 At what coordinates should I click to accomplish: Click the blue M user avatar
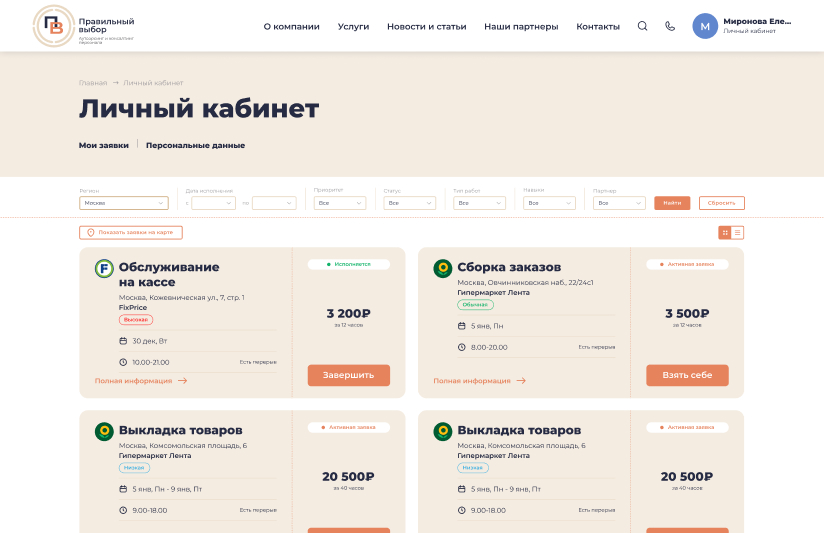pyautogui.click(x=705, y=26)
